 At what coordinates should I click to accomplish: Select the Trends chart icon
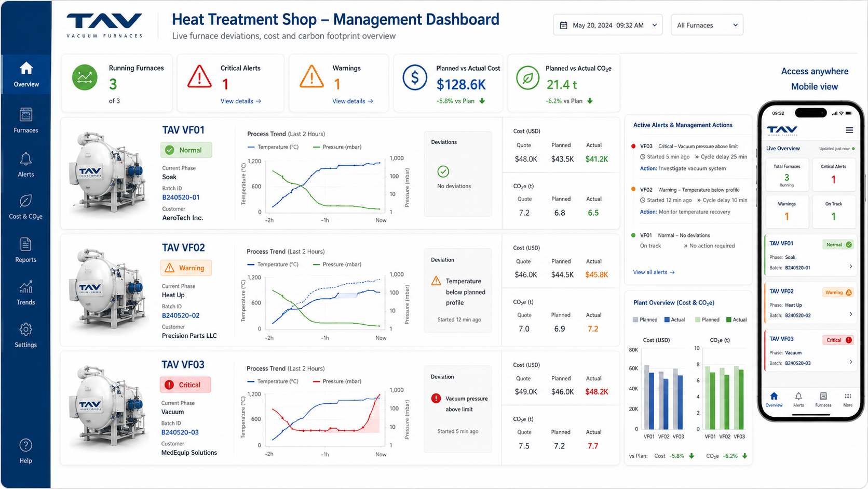click(26, 287)
